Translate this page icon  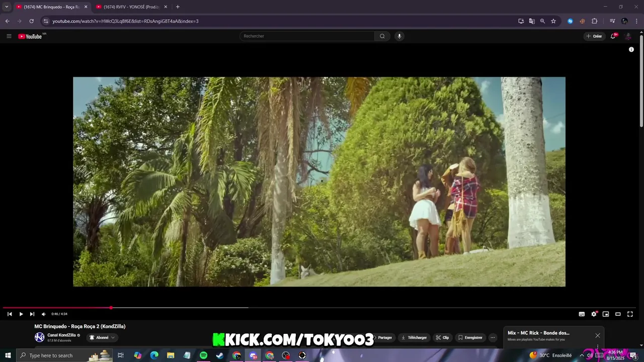click(532, 21)
